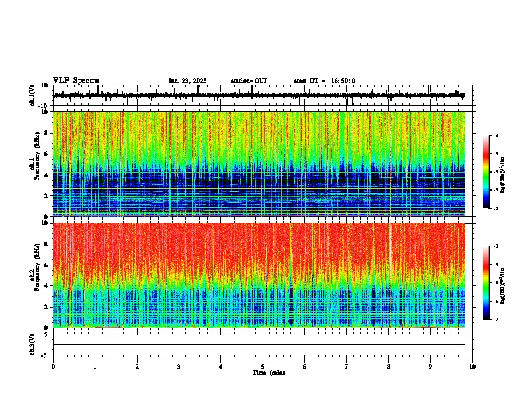The height and width of the screenshot is (411, 532).
Task: Click the "ch.3(V)" axis label
Action: 32,345
